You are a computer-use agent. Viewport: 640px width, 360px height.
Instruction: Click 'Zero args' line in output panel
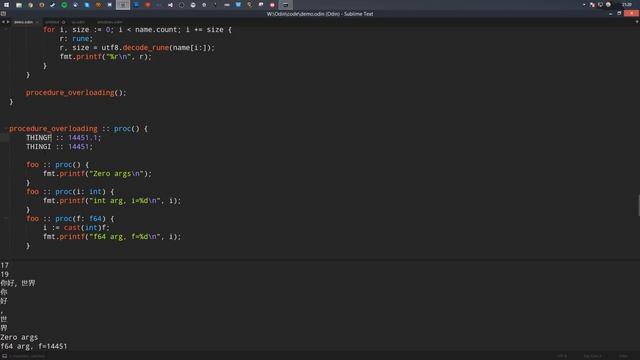(19, 337)
